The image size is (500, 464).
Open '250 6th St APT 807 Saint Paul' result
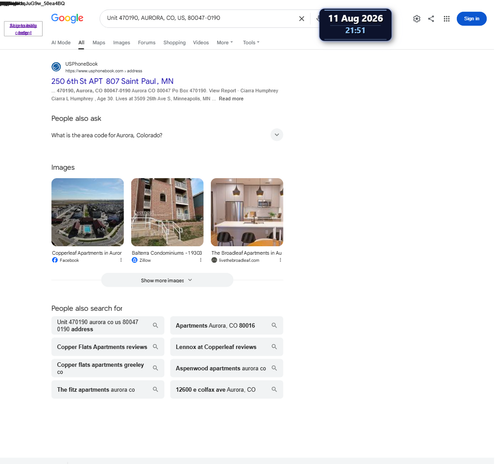point(112,81)
